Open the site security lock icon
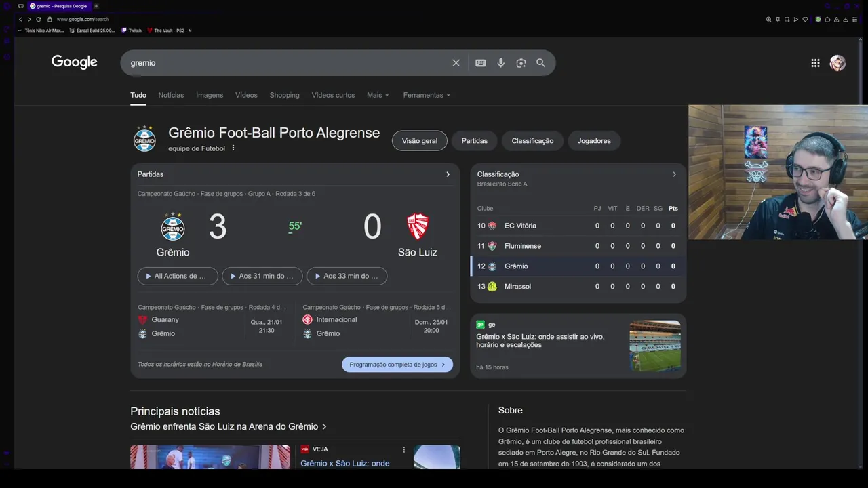This screenshot has height=488, width=868. pyautogui.click(x=50, y=19)
